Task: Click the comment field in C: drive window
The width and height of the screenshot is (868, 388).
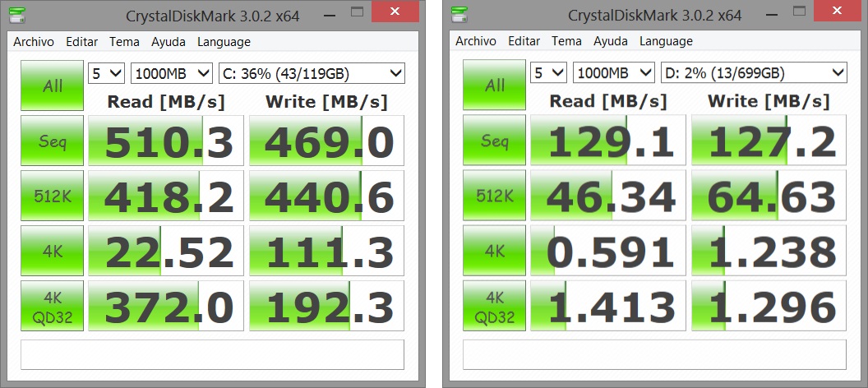Action: pyautogui.click(x=213, y=354)
